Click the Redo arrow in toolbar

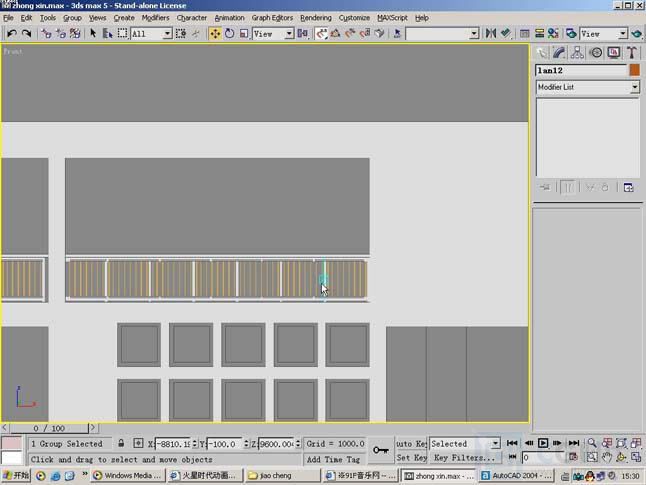[26, 33]
